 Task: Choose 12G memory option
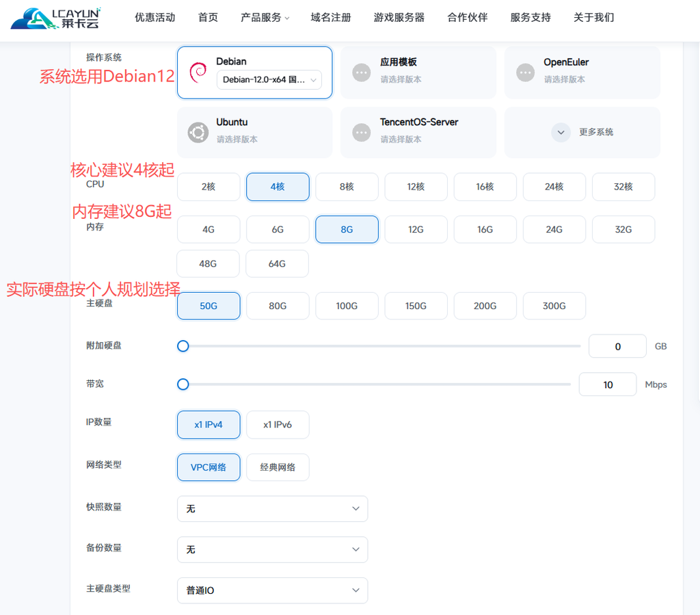[416, 230]
